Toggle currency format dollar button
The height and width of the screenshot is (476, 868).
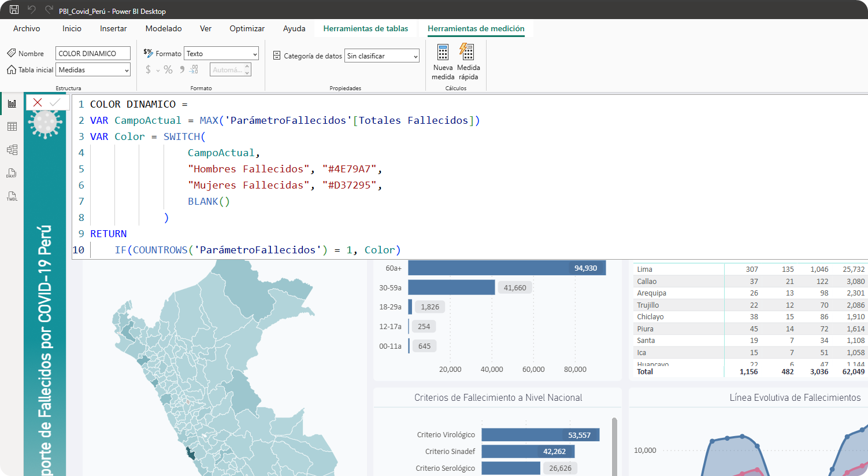click(x=149, y=69)
